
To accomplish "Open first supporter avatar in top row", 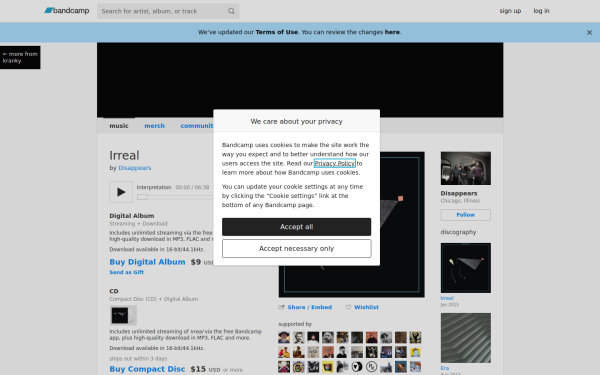I will click(284, 338).
